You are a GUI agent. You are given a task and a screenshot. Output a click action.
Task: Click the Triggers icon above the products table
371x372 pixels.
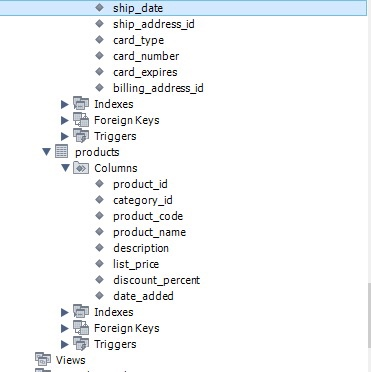81,136
